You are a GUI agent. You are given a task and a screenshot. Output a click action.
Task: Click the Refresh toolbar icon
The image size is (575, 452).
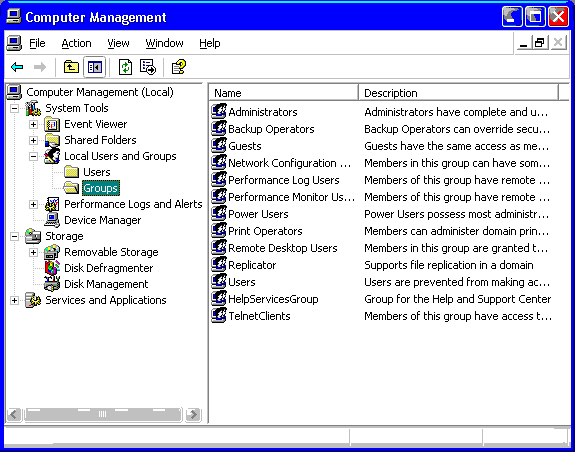click(x=125, y=67)
